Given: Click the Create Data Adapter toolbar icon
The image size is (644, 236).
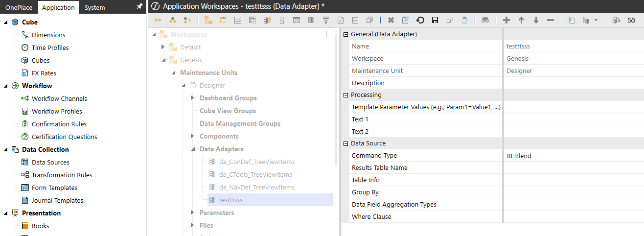Looking at the screenshot, I should point(311,20).
